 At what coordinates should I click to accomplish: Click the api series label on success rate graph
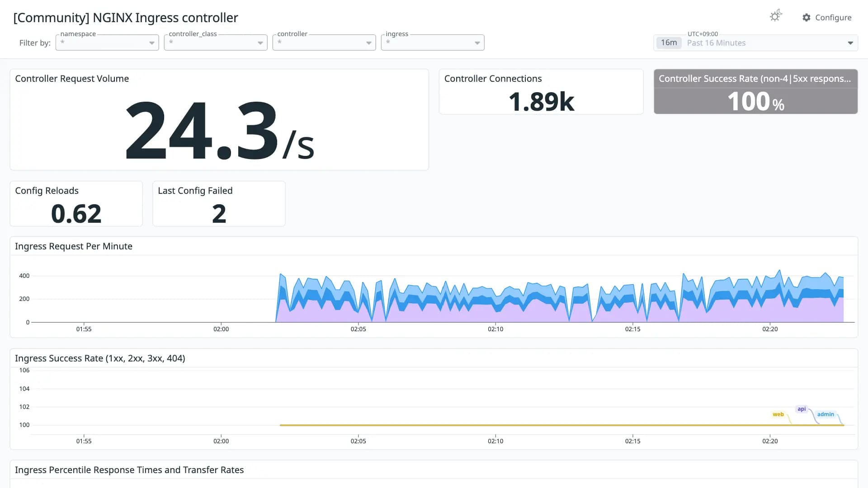point(802,409)
